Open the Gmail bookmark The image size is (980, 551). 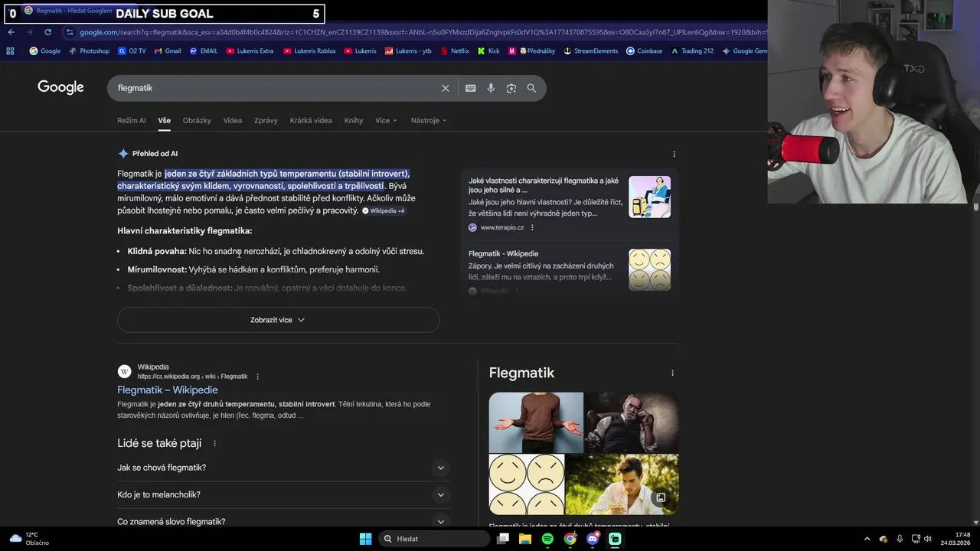pyautogui.click(x=167, y=51)
